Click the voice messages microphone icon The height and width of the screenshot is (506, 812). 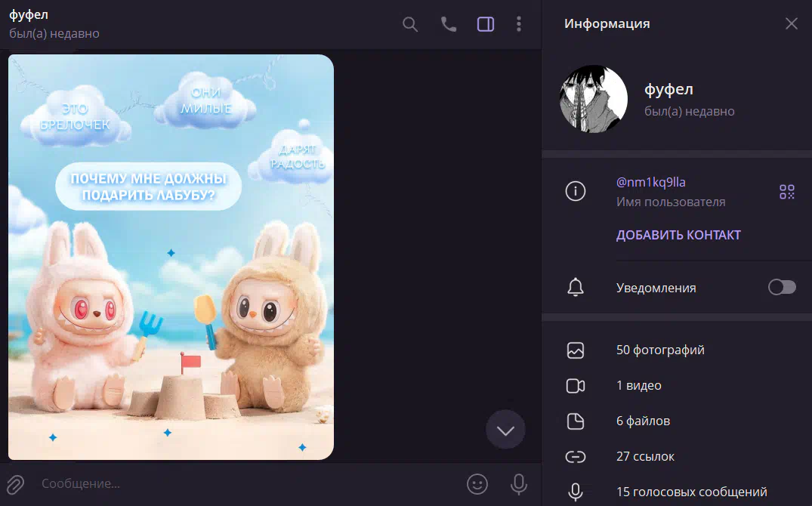[576, 492]
